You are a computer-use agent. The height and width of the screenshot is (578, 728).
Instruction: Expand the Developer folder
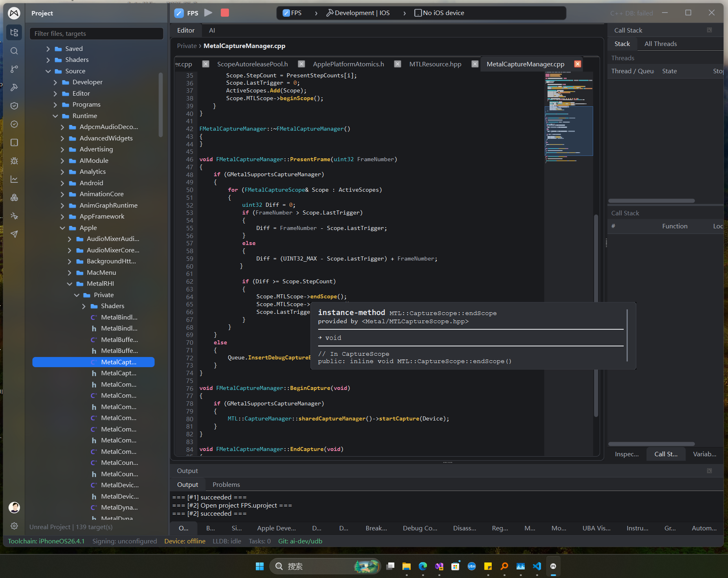click(55, 82)
